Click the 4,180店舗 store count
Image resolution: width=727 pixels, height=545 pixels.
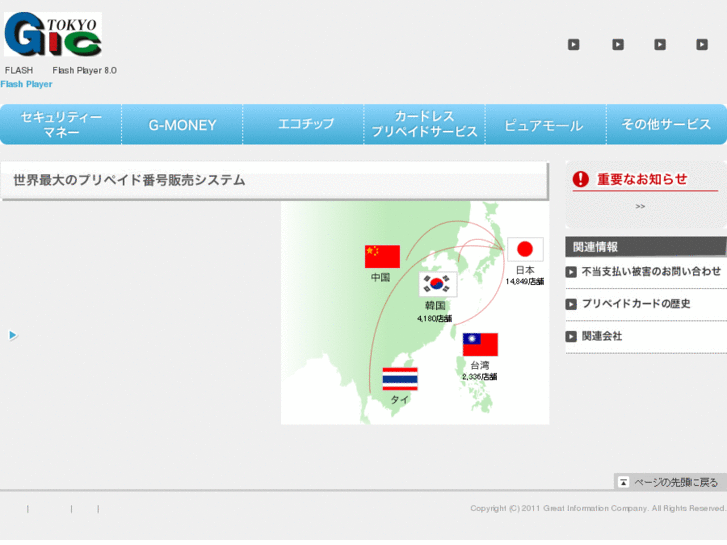[434, 318]
